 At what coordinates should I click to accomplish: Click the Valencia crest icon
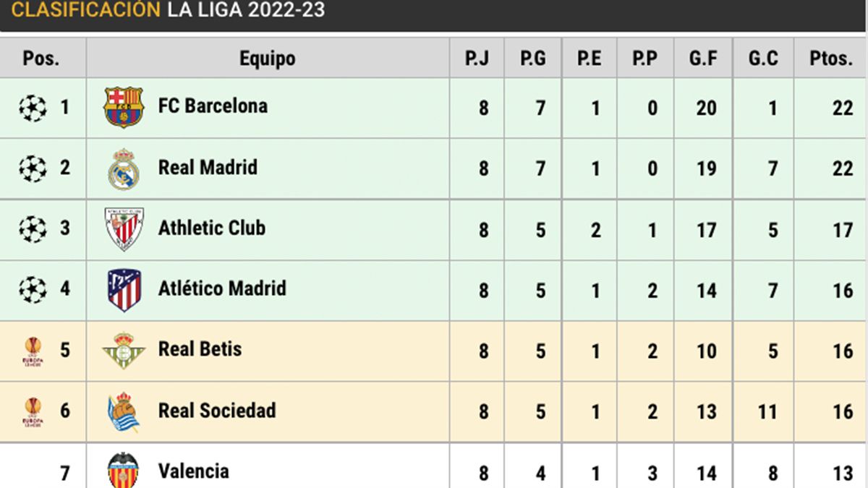124,470
